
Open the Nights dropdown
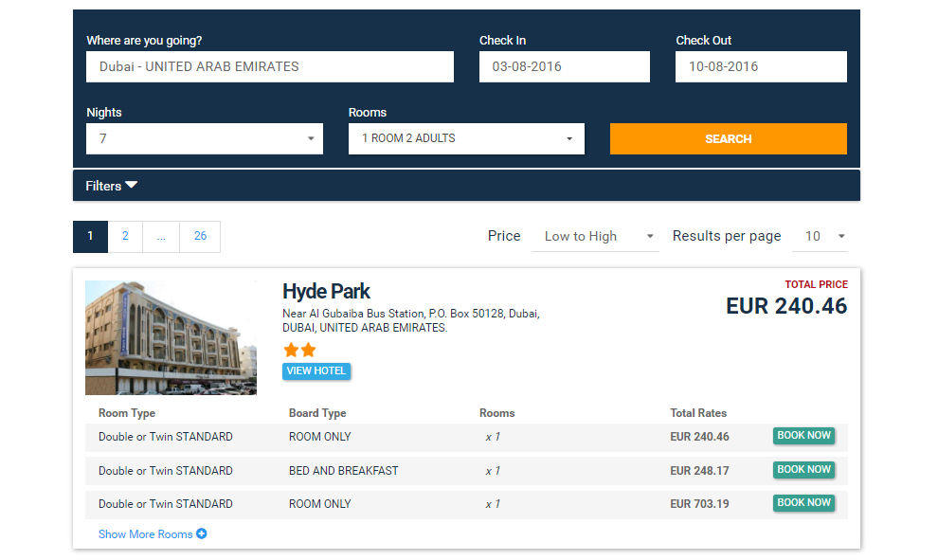coord(205,138)
